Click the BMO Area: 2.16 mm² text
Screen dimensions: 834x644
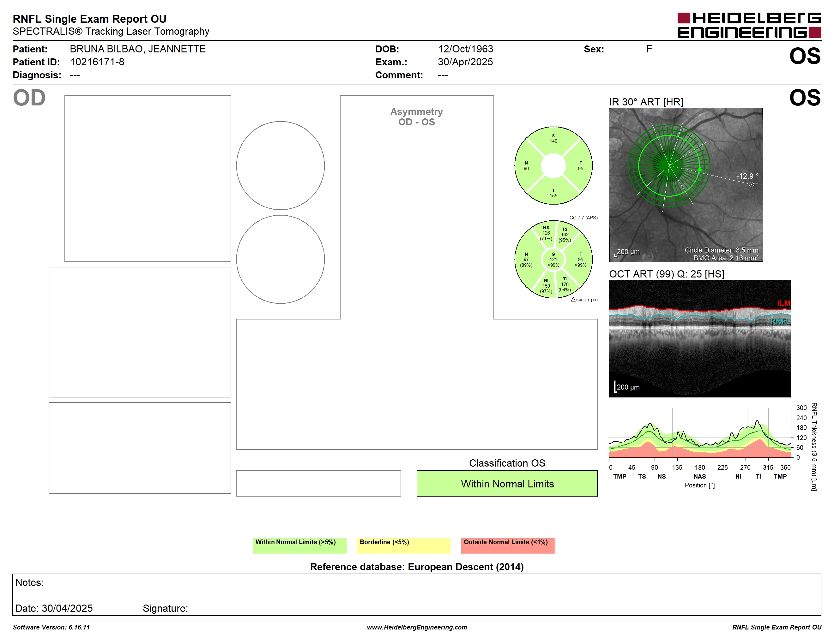726,258
